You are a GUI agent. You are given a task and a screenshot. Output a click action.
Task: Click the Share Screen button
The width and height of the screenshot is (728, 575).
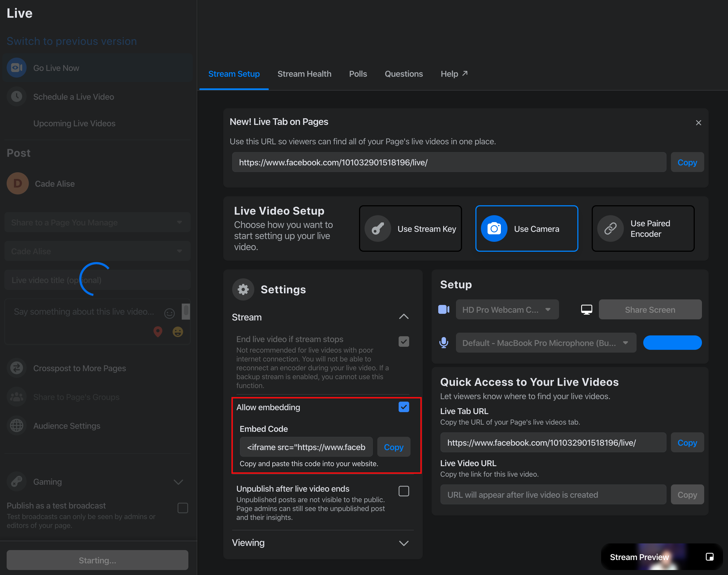650,309
